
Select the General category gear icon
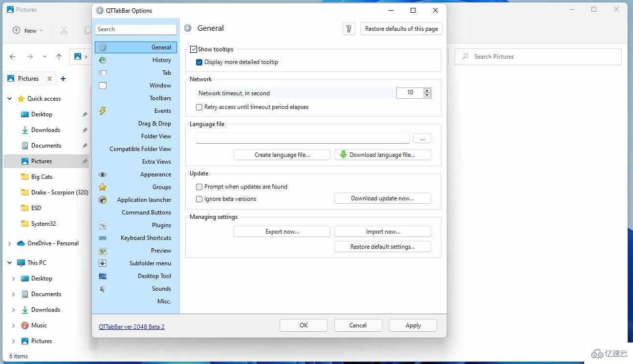click(103, 47)
